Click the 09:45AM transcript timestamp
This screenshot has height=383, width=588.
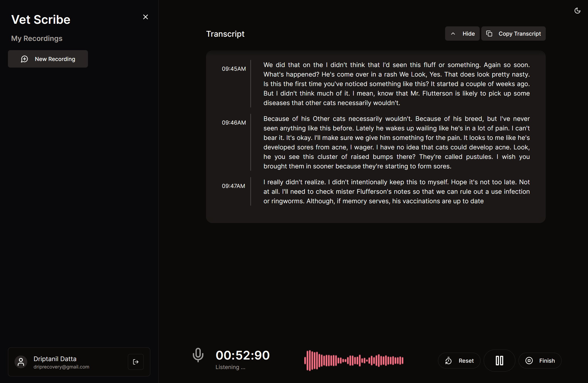234,69
